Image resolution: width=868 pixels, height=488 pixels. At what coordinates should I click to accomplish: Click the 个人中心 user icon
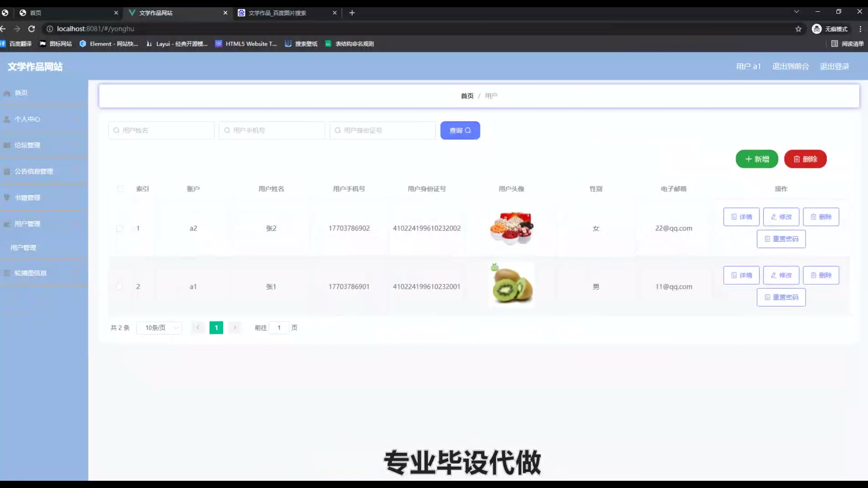click(7, 119)
